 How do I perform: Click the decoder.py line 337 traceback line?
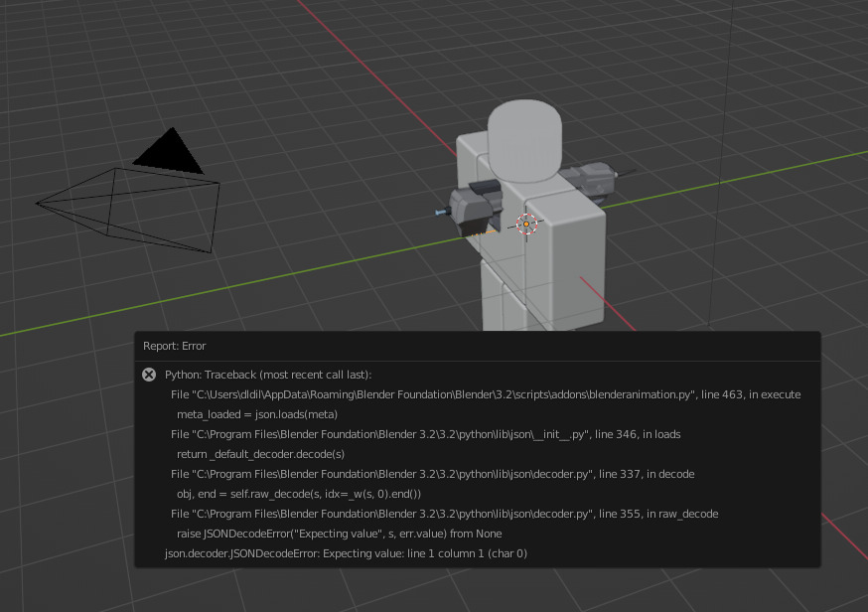point(432,475)
